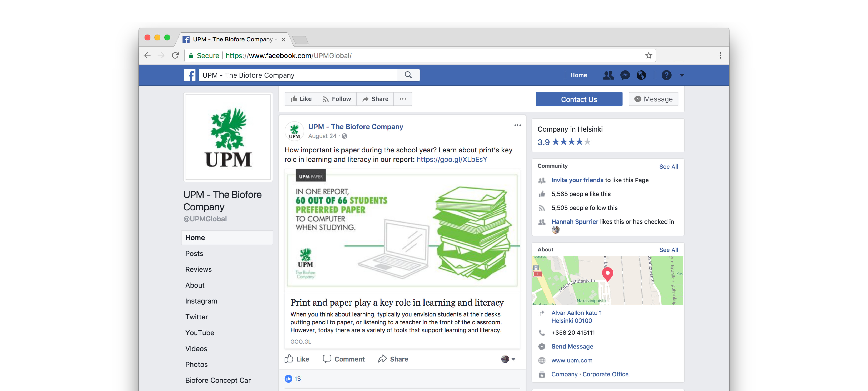
Task: Open About in page sidebar
Action: [195, 285]
